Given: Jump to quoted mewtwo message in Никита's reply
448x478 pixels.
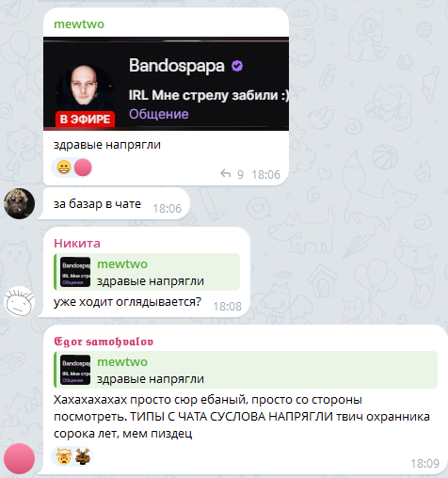Looking at the screenshot, I should 147,272.
